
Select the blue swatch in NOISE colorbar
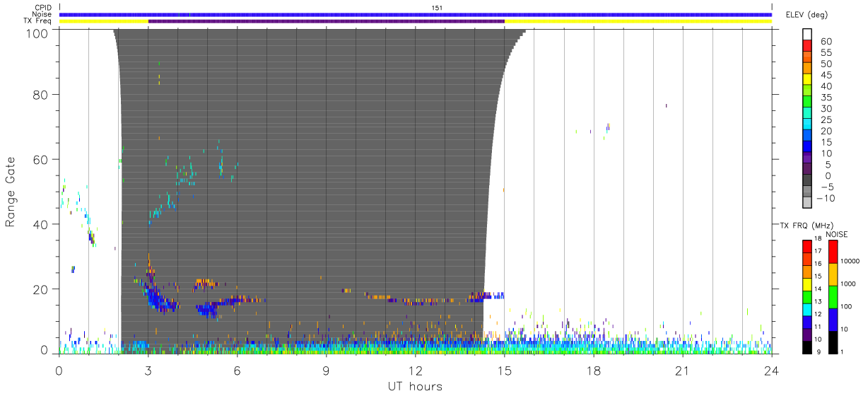pyautogui.click(x=833, y=319)
